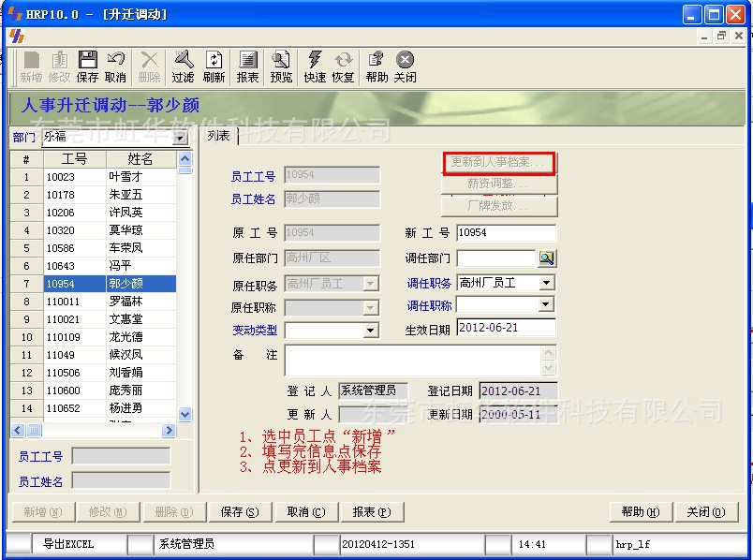The height and width of the screenshot is (560, 753).
Task: Open the 过滤 (Filter) toolbar tool
Action: tap(184, 66)
